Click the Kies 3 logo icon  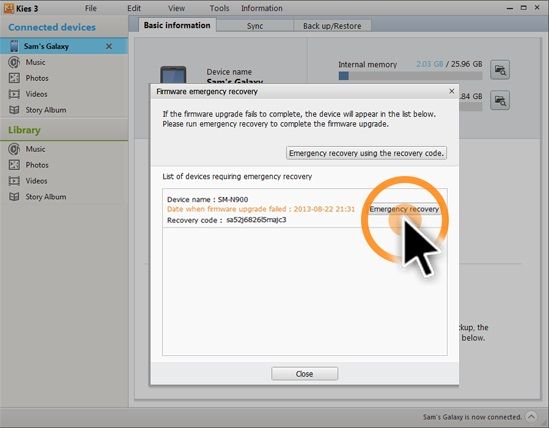click(x=9, y=8)
